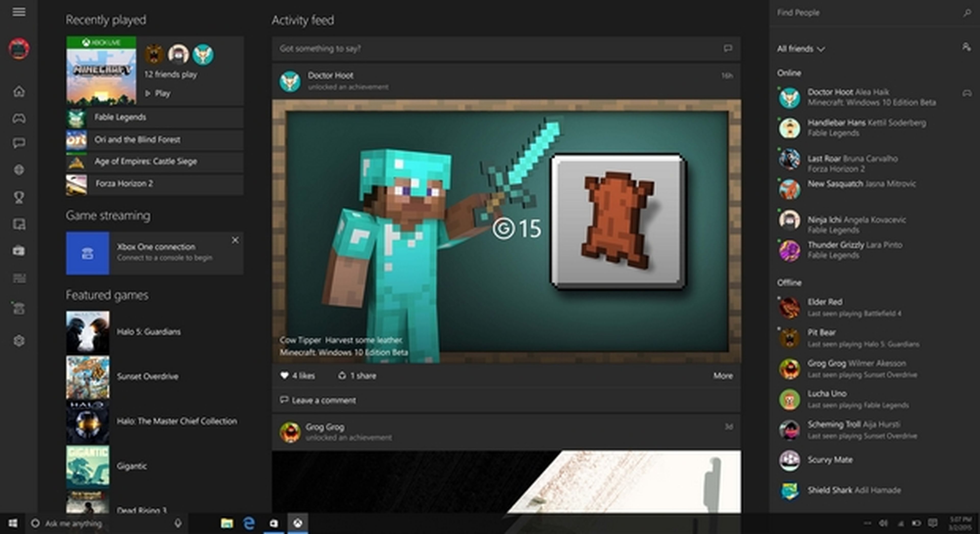
Task: Open Settings gear in sidebar
Action: pos(19,341)
